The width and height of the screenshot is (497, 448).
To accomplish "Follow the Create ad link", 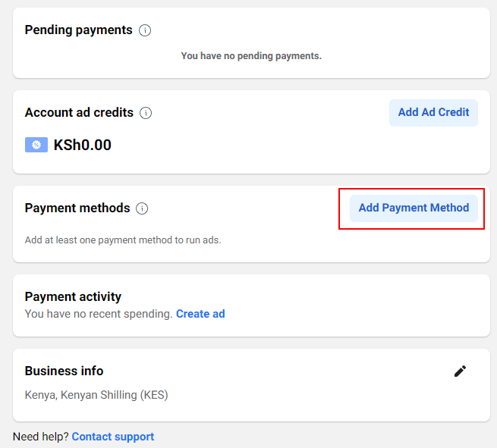I will click(x=200, y=314).
